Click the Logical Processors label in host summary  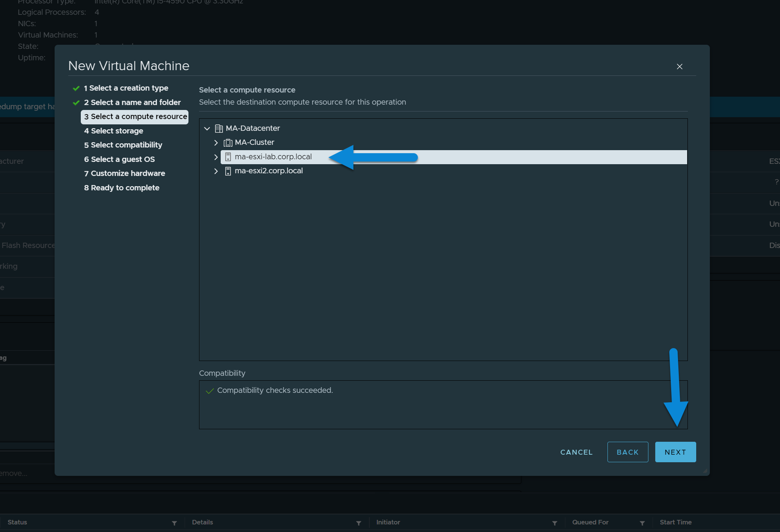tap(52, 12)
